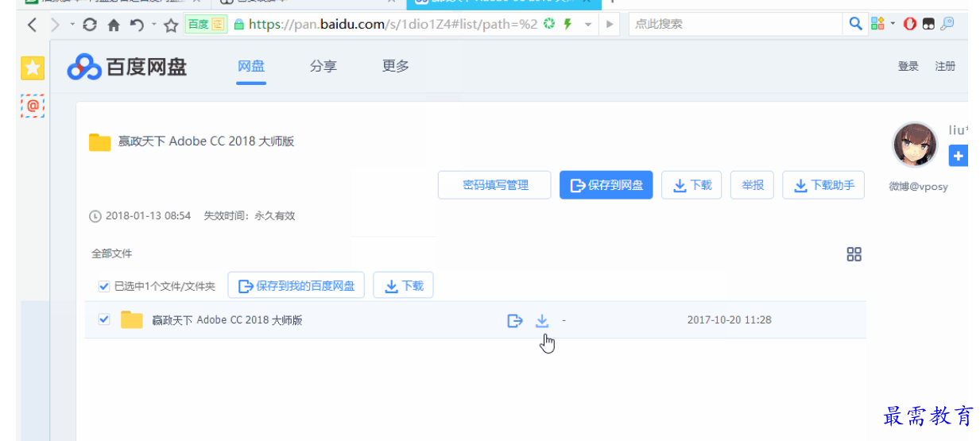Click 全部文件 breadcrumb text
The height and width of the screenshot is (441, 980).
(x=112, y=253)
